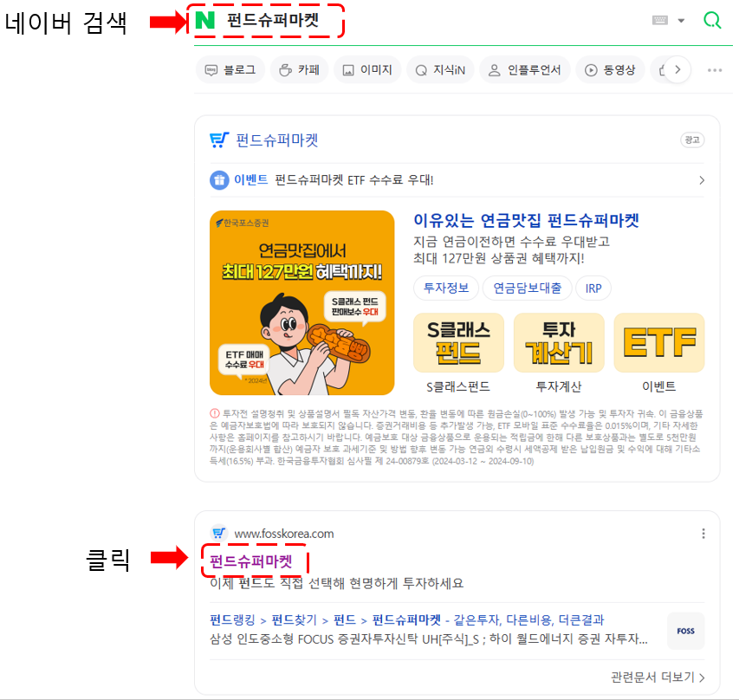Select the 블로그 tab
Viewport: 739px width, 700px height.
230,70
